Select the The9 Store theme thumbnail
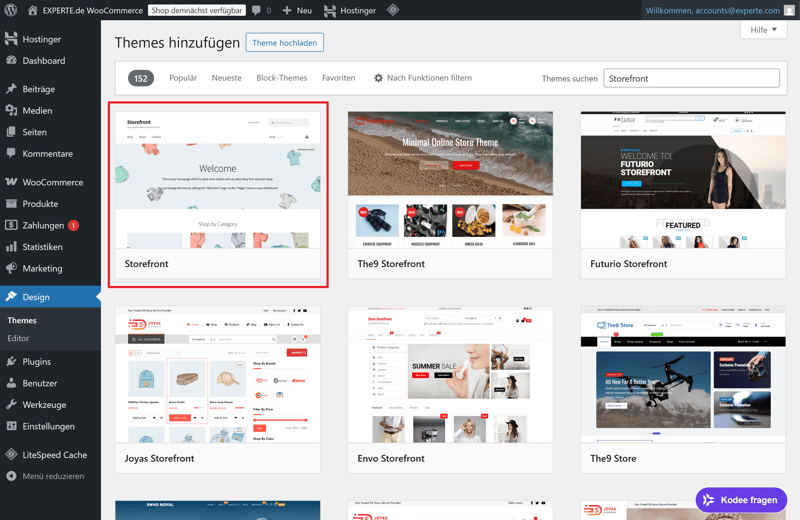Screen dimensions: 800x520 coord(683,375)
